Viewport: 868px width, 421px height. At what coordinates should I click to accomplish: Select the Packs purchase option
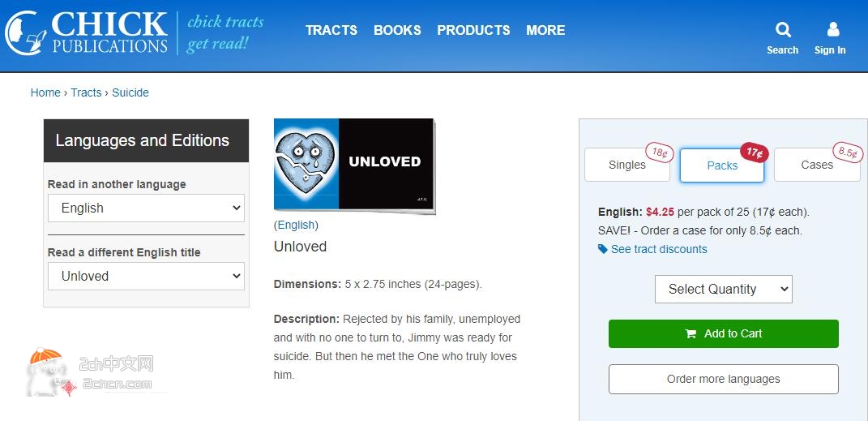(722, 165)
